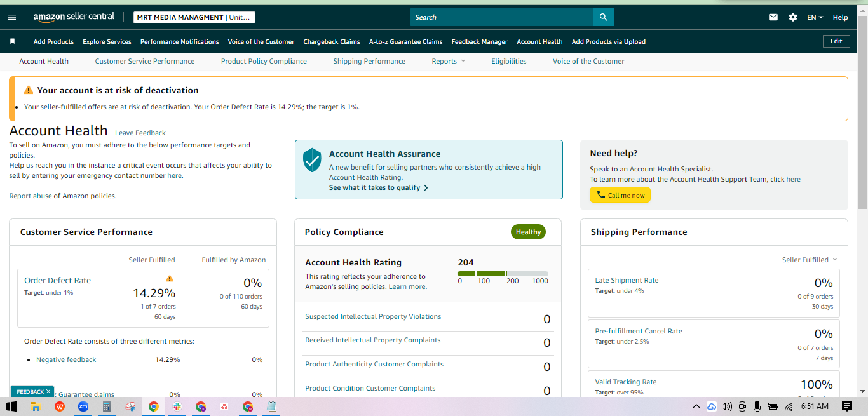Open the Voice of the Customer sub-navigation tab
This screenshot has height=416, width=868.
tap(588, 61)
